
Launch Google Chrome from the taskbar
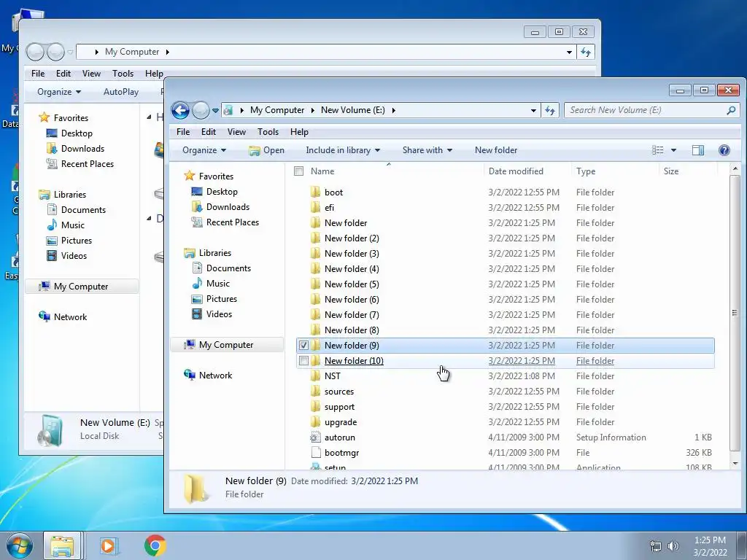tap(155, 545)
